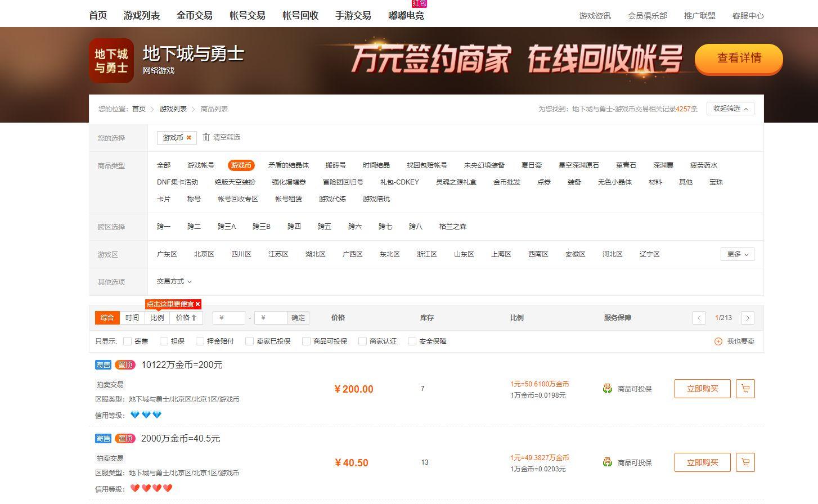Click the 地下城与勇士 game logo
Viewport: 818px width, 504px height.
(111, 60)
